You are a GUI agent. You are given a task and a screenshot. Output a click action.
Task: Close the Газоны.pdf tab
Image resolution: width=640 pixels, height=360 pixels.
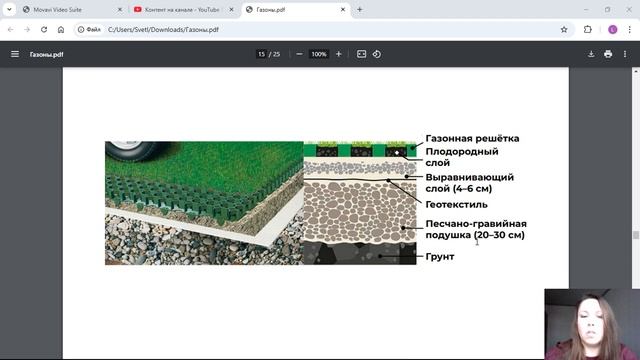[x=343, y=9]
